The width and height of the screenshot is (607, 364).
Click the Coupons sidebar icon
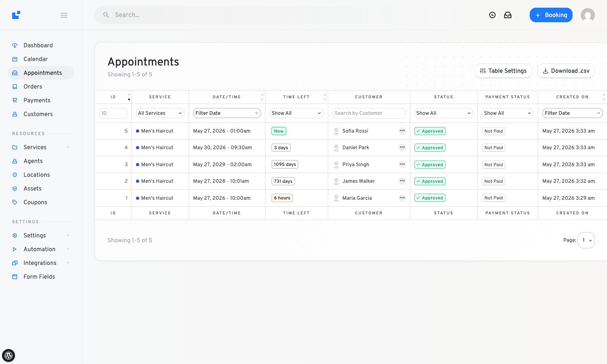point(15,202)
